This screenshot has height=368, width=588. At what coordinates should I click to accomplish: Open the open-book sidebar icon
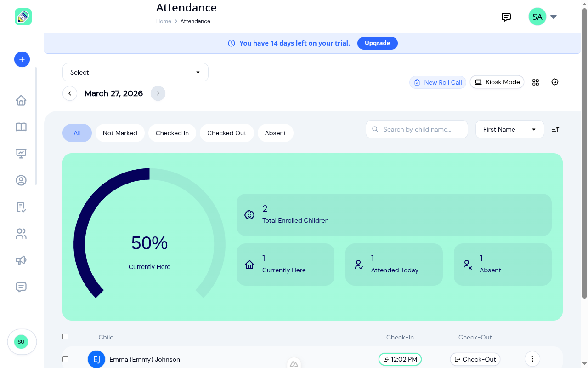pos(21,127)
